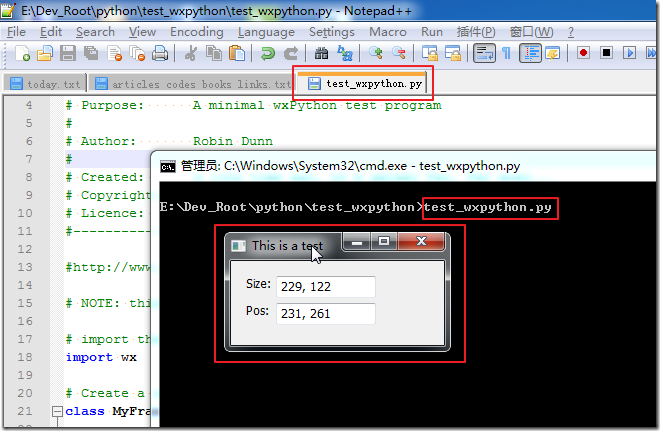This screenshot has height=431, width=660.
Task: Paste clipboard toolbar icon
Action: coord(237,53)
